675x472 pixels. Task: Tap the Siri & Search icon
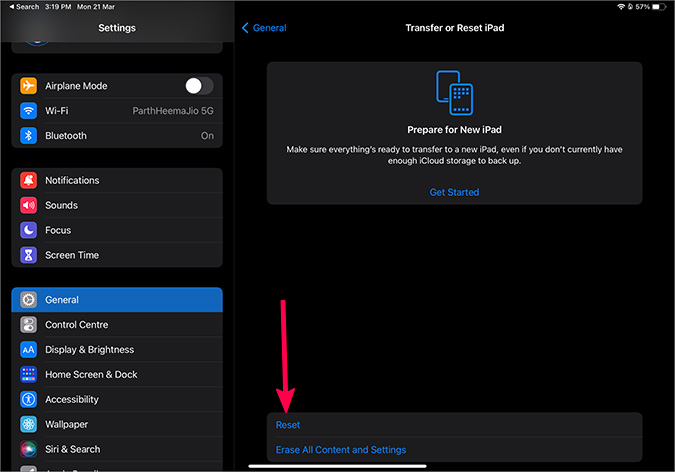[28, 449]
